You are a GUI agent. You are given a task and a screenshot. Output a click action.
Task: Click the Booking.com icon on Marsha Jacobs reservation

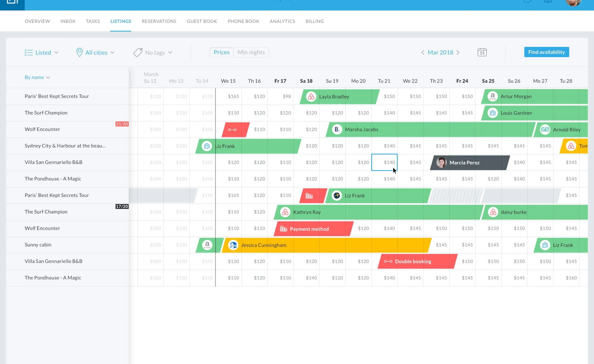336,129
